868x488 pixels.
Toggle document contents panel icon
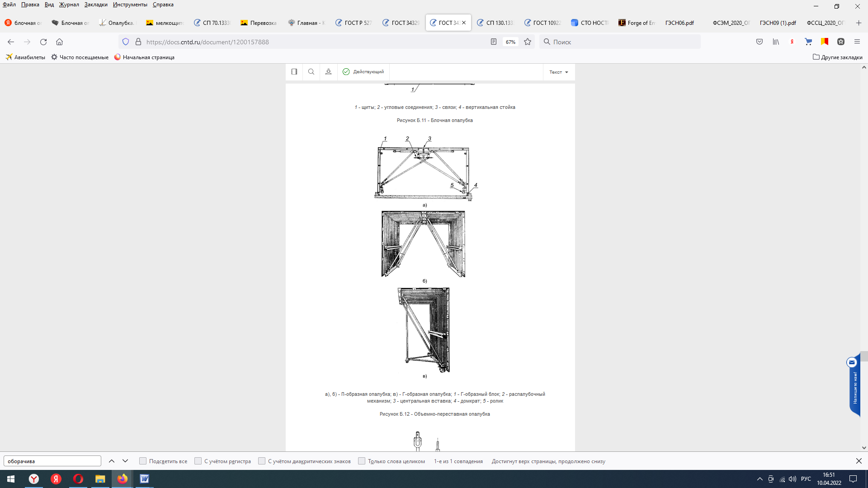point(294,72)
